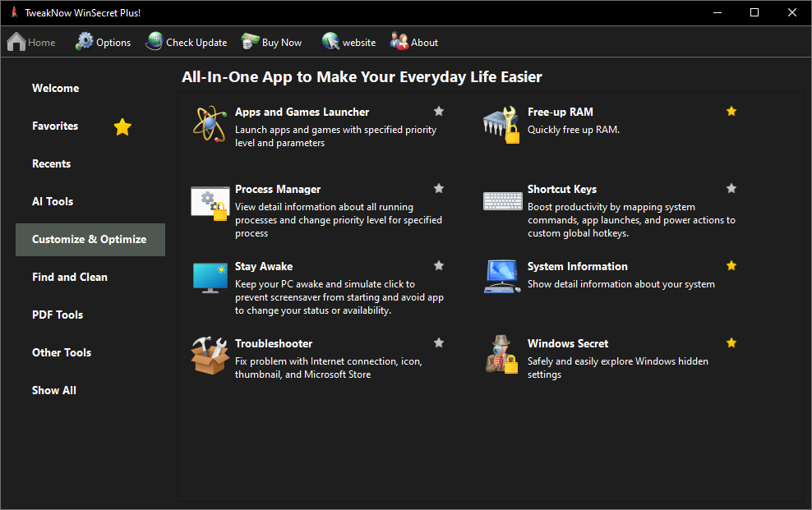Toggle favorite star for Stay Awake
This screenshot has height=510, width=812.
439,265
